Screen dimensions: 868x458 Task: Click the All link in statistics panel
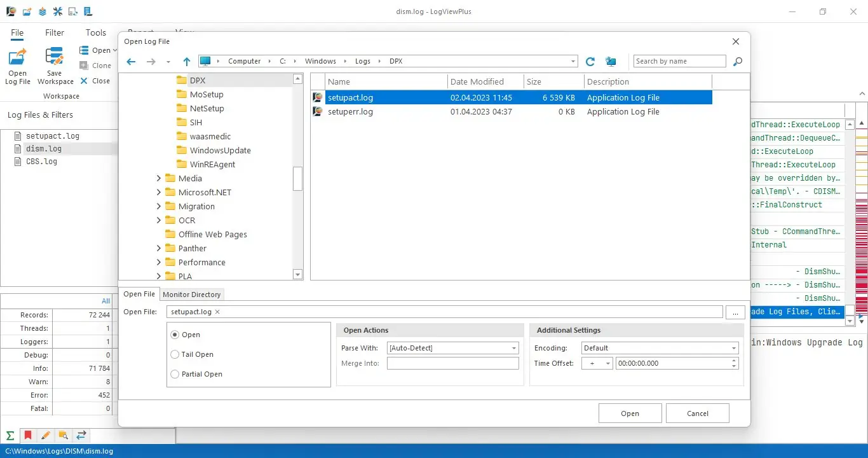click(106, 301)
